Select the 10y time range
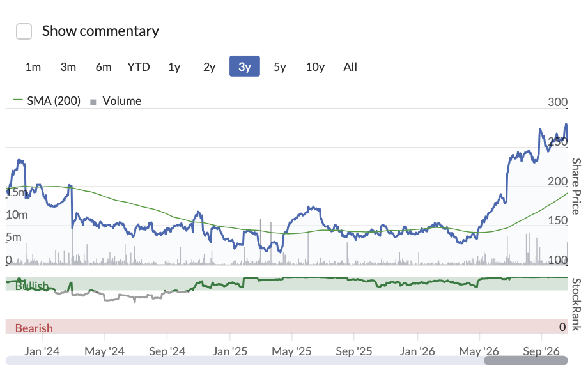Image resolution: width=588 pixels, height=377 pixels. click(x=315, y=66)
